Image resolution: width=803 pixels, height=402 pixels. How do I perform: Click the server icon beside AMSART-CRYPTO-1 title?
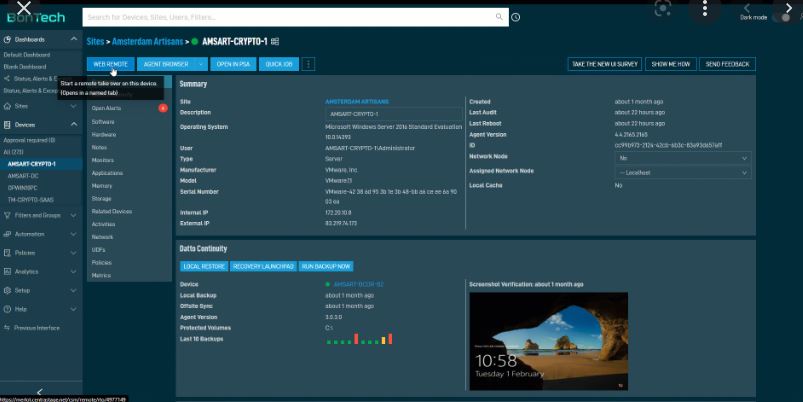pyautogui.click(x=275, y=41)
